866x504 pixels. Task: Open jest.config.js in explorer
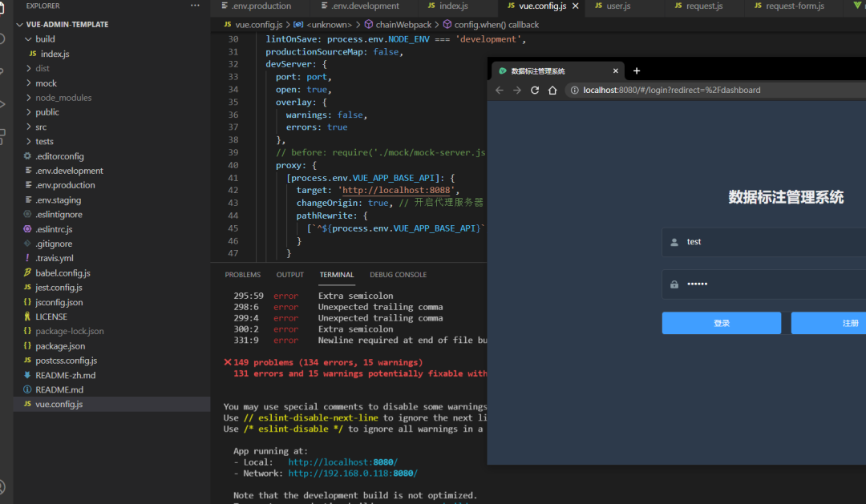(59, 287)
